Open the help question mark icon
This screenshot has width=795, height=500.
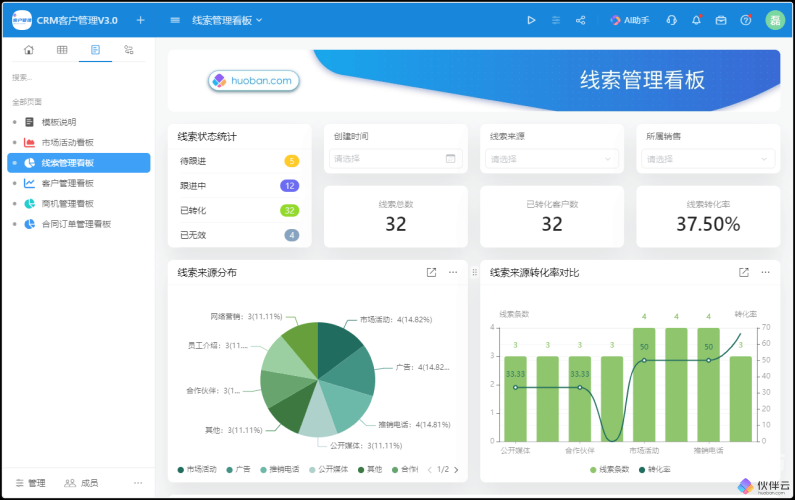(745, 20)
